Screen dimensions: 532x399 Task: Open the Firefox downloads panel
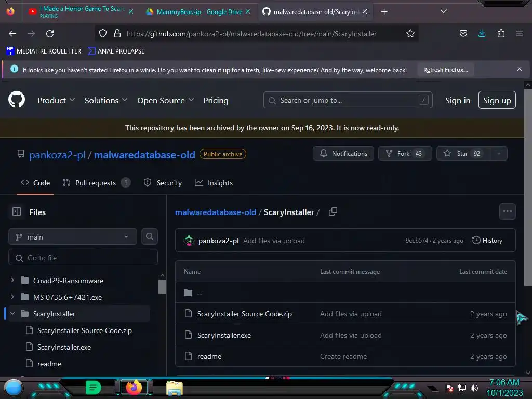click(x=482, y=33)
